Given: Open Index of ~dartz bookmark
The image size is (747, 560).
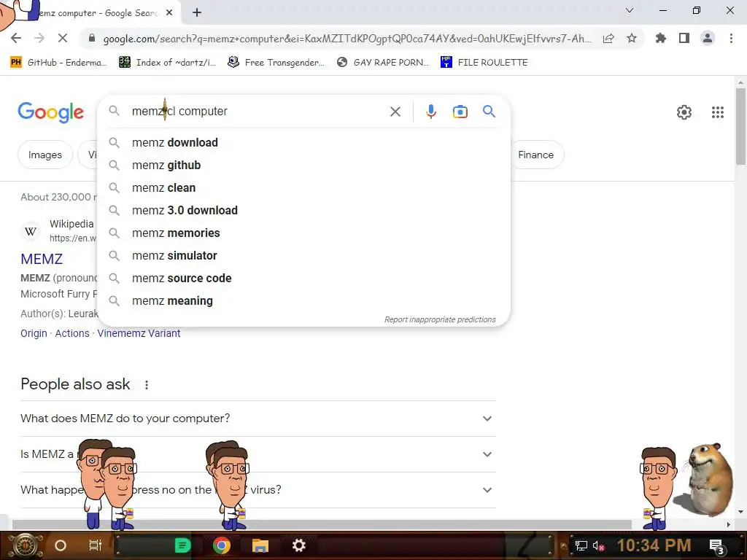Looking at the screenshot, I should pyautogui.click(x=167, y=63).
